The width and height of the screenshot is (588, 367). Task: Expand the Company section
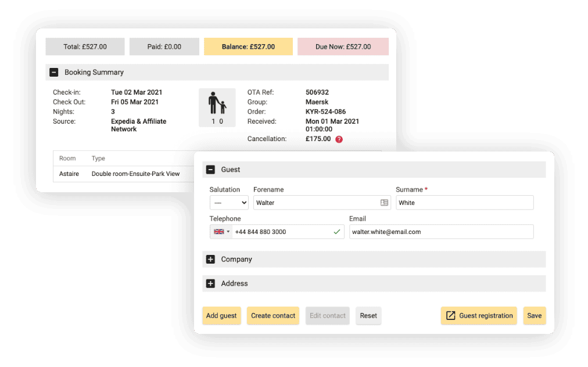coord(210,260)
